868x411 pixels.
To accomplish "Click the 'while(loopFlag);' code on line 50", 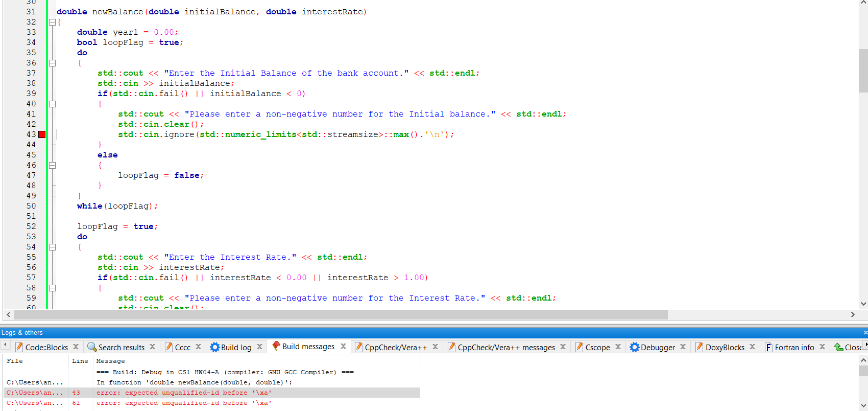I will coord(117,206).
